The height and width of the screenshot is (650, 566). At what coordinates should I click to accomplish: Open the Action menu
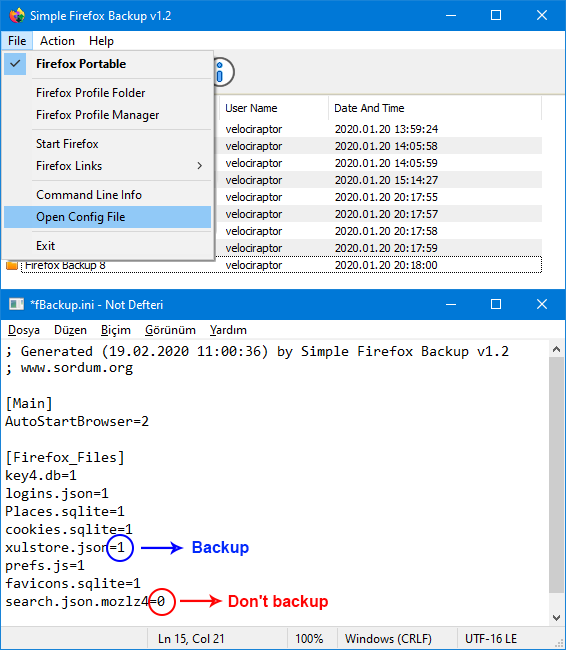click(x=57, y=41)
